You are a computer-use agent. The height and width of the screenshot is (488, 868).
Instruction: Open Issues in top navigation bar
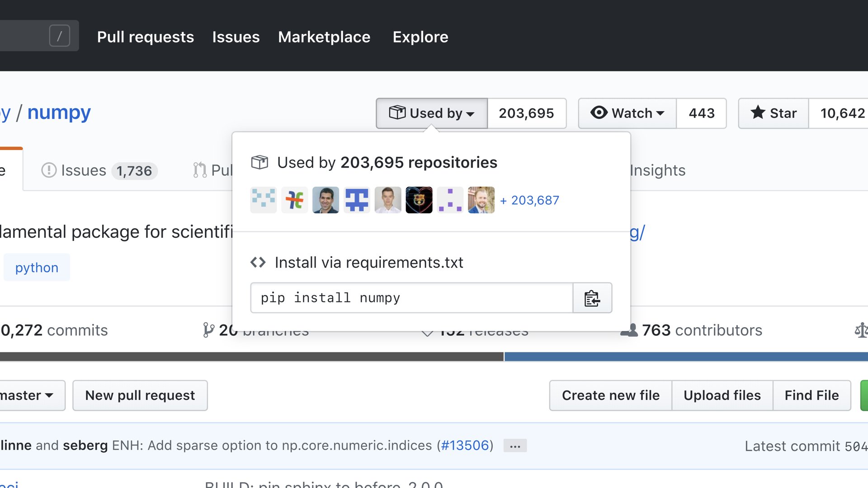(236, 37)
